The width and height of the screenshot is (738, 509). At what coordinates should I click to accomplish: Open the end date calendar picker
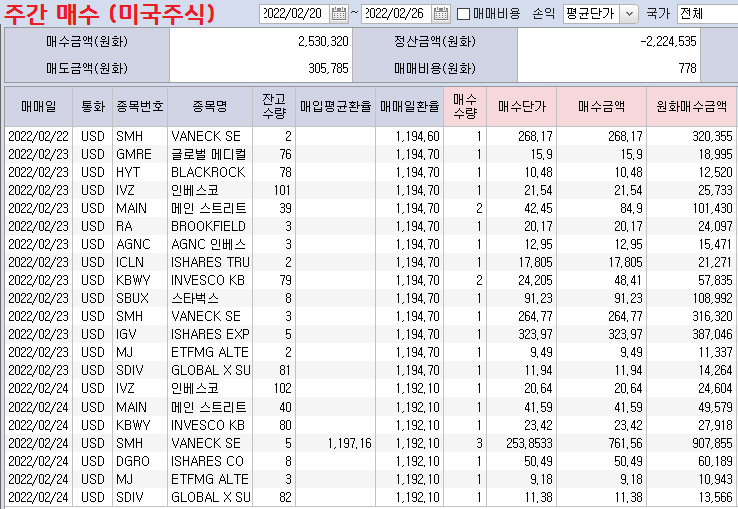(441, 14)
